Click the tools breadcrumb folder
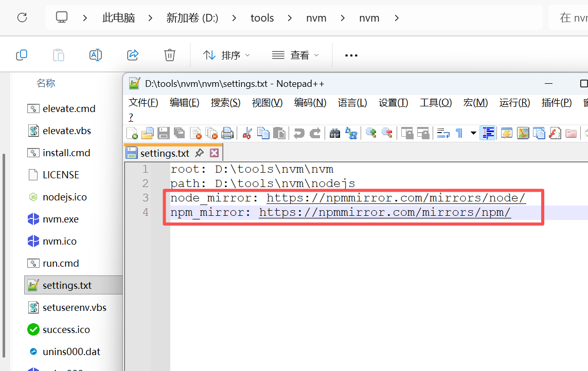Viewport: 588px width, 371px height. pyautogui.click(x=262, y=18)
